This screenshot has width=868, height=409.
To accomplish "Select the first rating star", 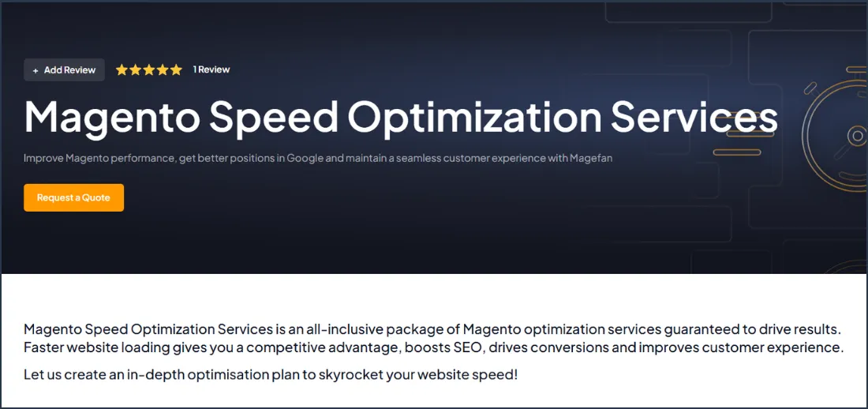I will 122,69.
